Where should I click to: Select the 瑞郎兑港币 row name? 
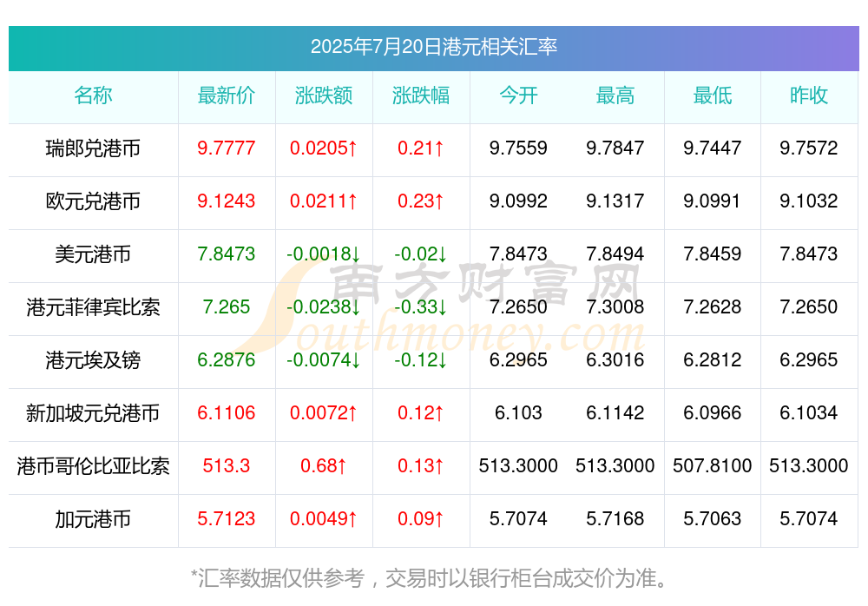pos(93,148)
